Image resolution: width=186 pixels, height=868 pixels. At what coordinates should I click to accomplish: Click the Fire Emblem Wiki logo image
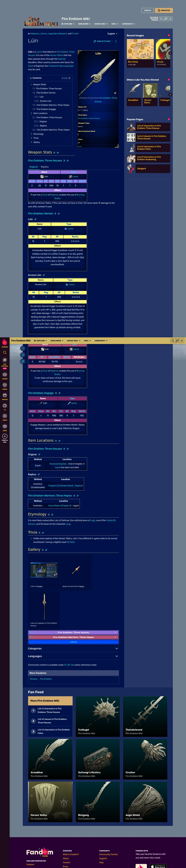tap(41, 22)
